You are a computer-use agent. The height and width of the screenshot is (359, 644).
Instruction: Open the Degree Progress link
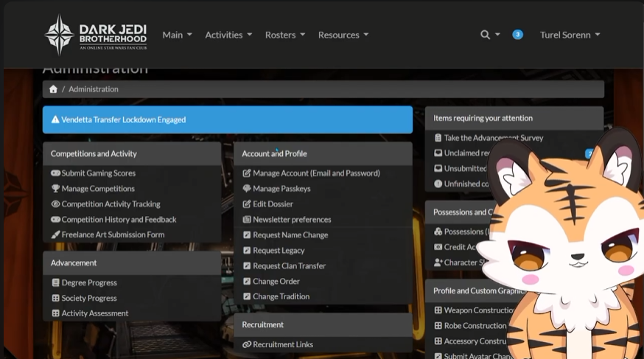tap(89, 282)
